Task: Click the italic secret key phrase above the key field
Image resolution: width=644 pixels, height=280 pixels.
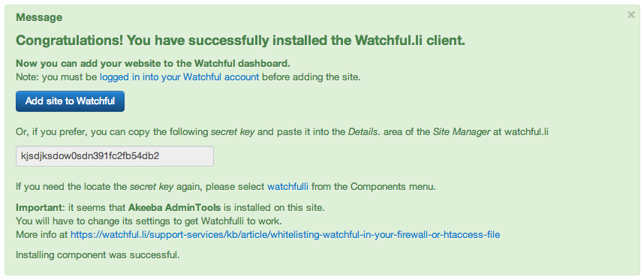Action: pyautogui.click(x=231, y=132)
